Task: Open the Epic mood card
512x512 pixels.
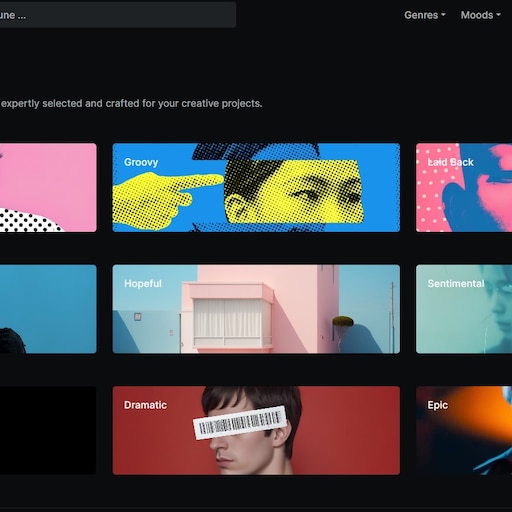Action: coord(464,430)
